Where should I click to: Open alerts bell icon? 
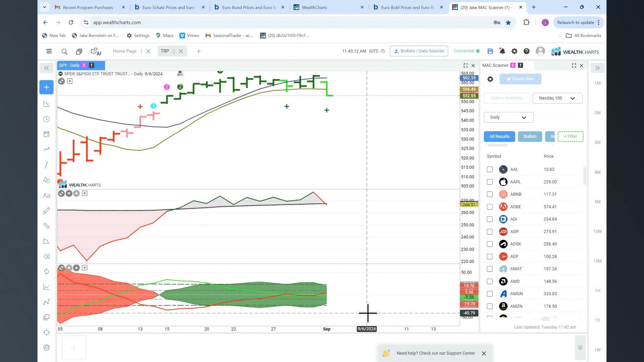pyautogui.click(x=502, y=51)
